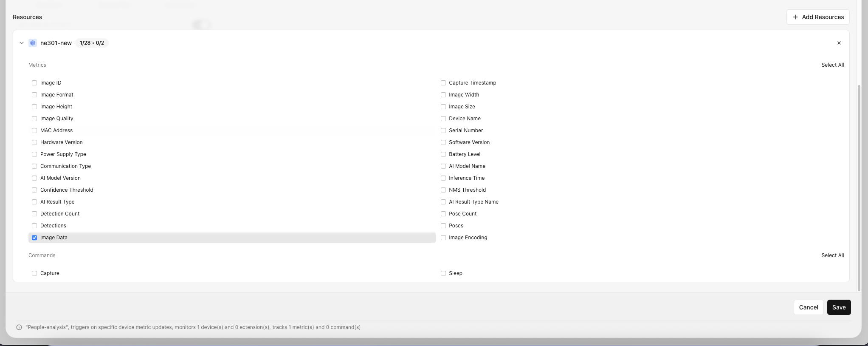Select the Sleep command checkbox
The height and width of the screenshot is (346, 868).
(x=443, y=273)
